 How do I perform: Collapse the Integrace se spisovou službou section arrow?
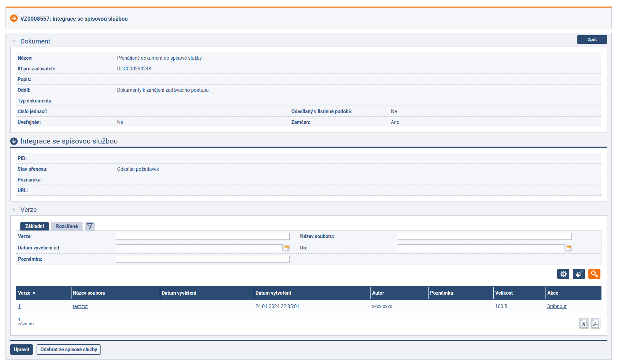14,141
